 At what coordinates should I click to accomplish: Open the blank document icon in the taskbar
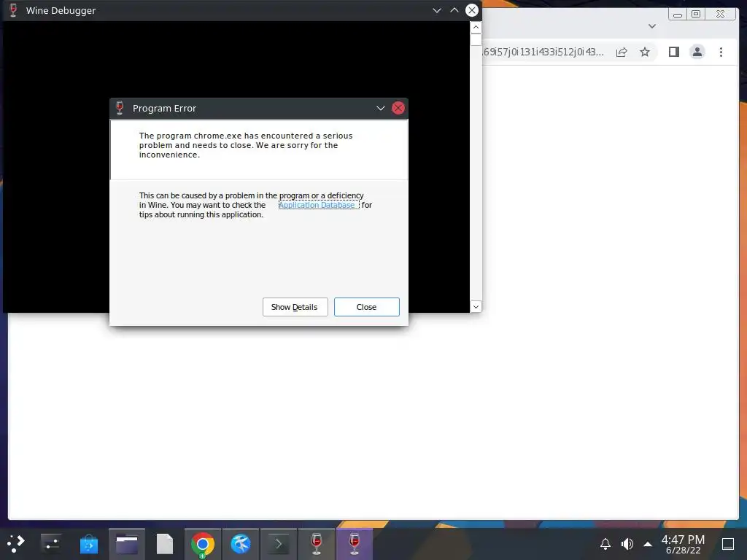click(165, 544)
